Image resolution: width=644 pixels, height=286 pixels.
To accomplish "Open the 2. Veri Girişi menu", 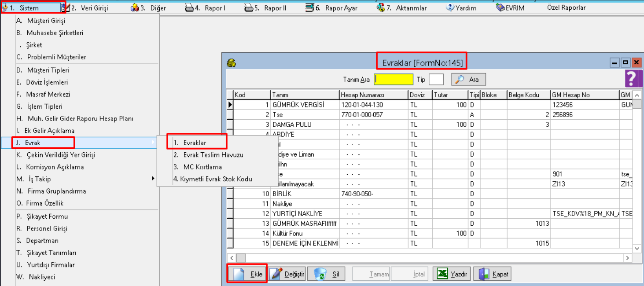I will 85,8.
